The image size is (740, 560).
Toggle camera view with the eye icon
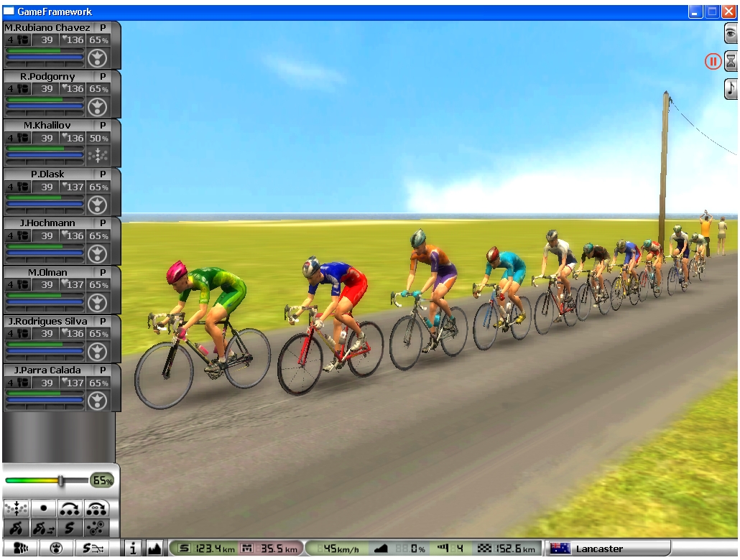tap(731, 33)
